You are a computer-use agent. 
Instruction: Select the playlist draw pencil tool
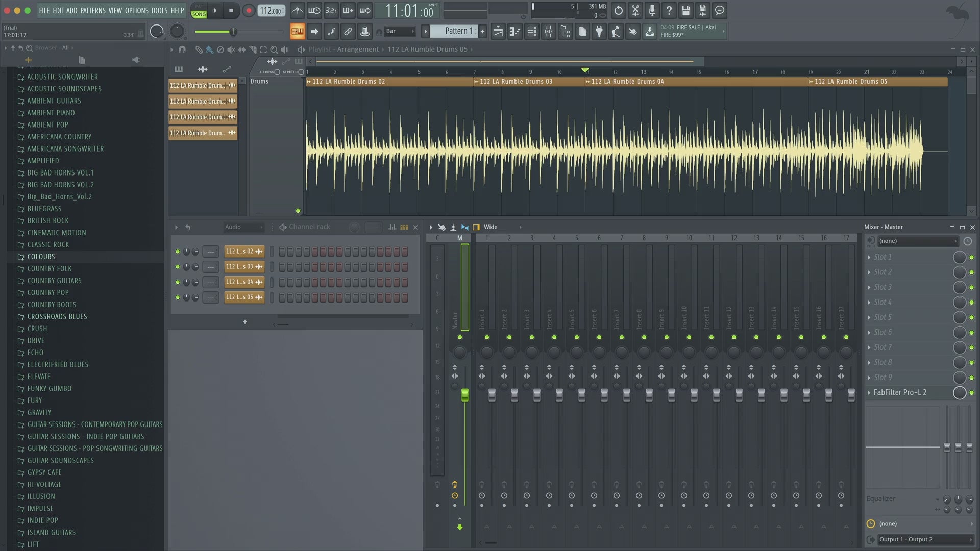[199, 49]
